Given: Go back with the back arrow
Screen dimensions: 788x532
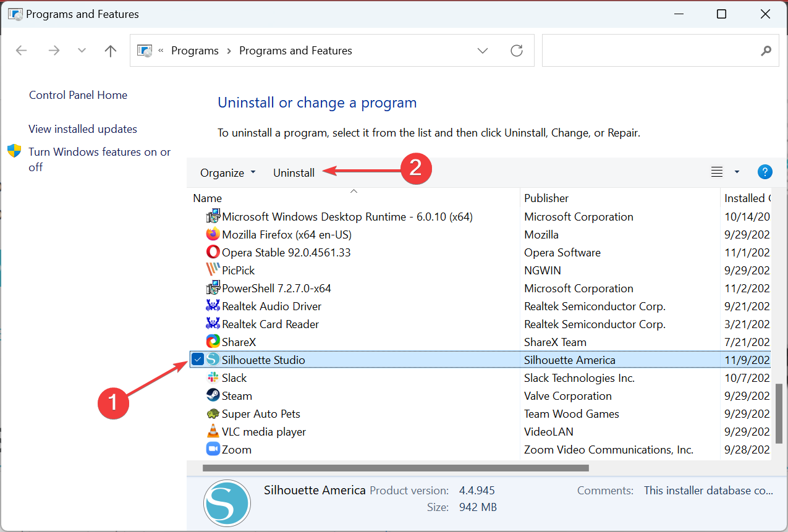Looking at the screenshot, I should point(22,51).
